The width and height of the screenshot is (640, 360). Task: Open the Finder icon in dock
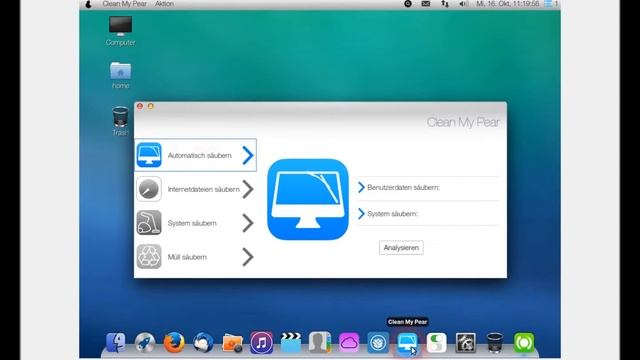tap(116, 342)
